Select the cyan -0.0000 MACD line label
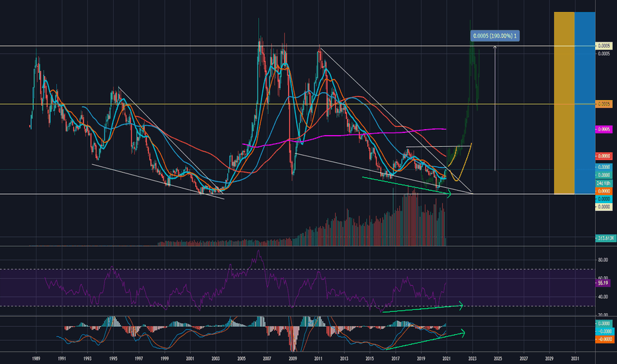 pyautogui.click(x=604, y=332)
